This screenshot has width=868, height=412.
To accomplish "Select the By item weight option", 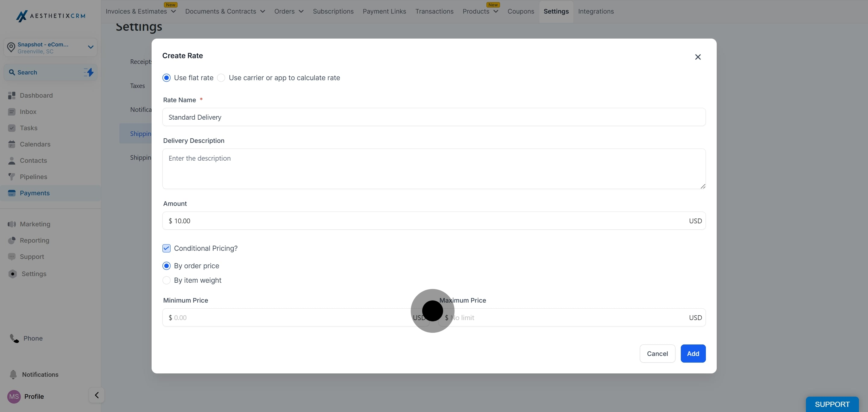I will [x=166, y=280].
